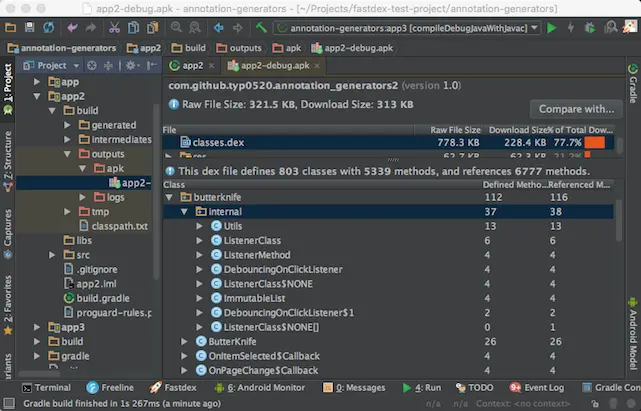Viewport: 641px width, 411px height.
Task: Select the ListenerMethod class row
Action: click(x=388, y=255)
